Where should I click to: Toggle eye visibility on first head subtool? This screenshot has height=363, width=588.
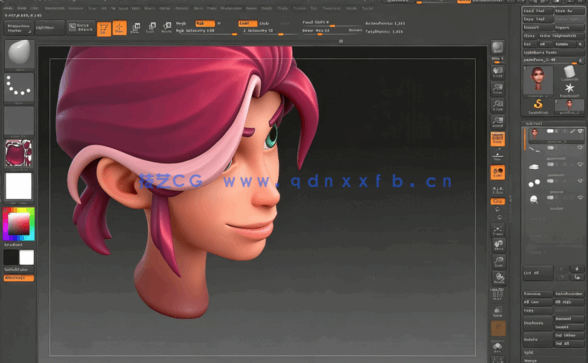[x=580, y=131]
